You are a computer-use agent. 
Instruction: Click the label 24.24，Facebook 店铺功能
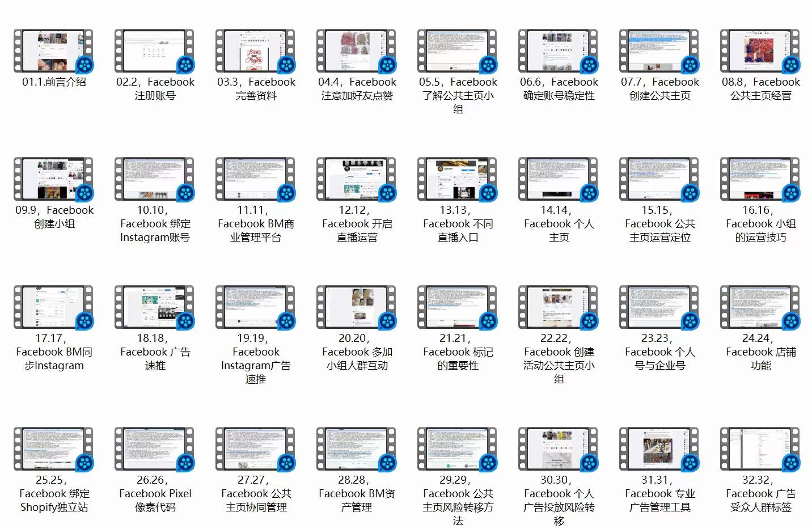coord(760,352)
